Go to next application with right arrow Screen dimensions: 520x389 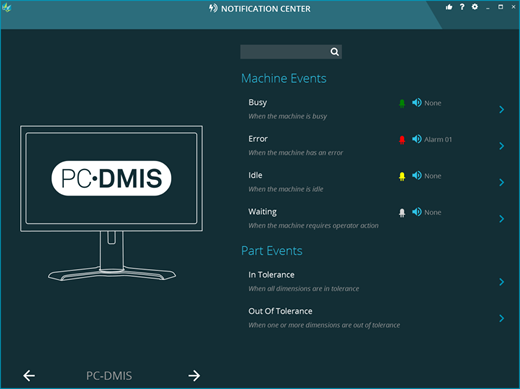194,376
